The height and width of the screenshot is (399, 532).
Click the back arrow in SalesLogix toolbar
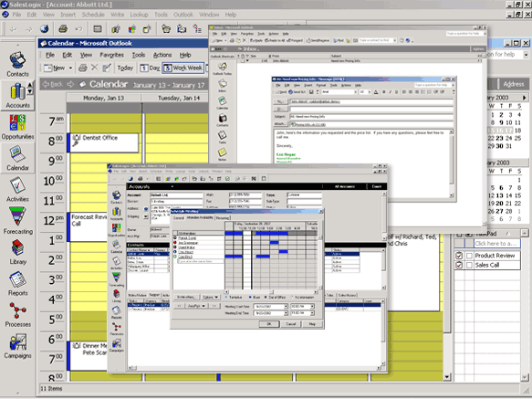point(14,29)
